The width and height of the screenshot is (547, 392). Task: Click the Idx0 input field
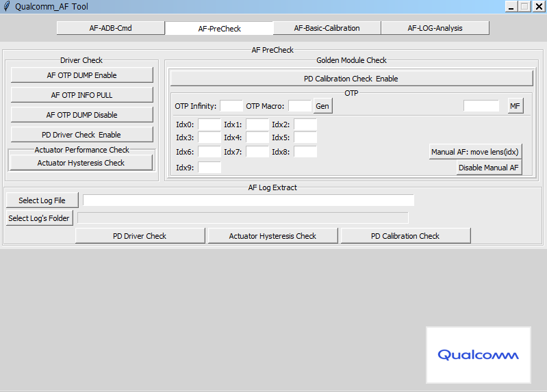tap(209, 125)
